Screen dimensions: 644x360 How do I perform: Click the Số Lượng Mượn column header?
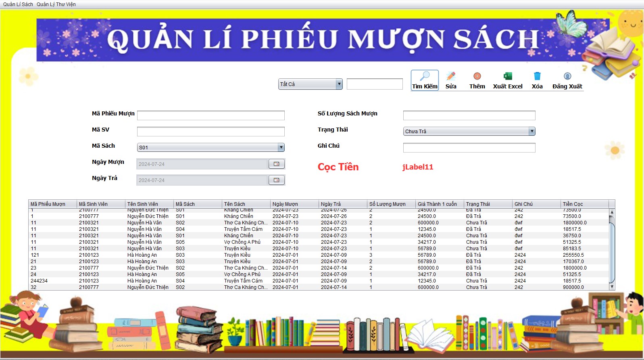pos(391,204)
